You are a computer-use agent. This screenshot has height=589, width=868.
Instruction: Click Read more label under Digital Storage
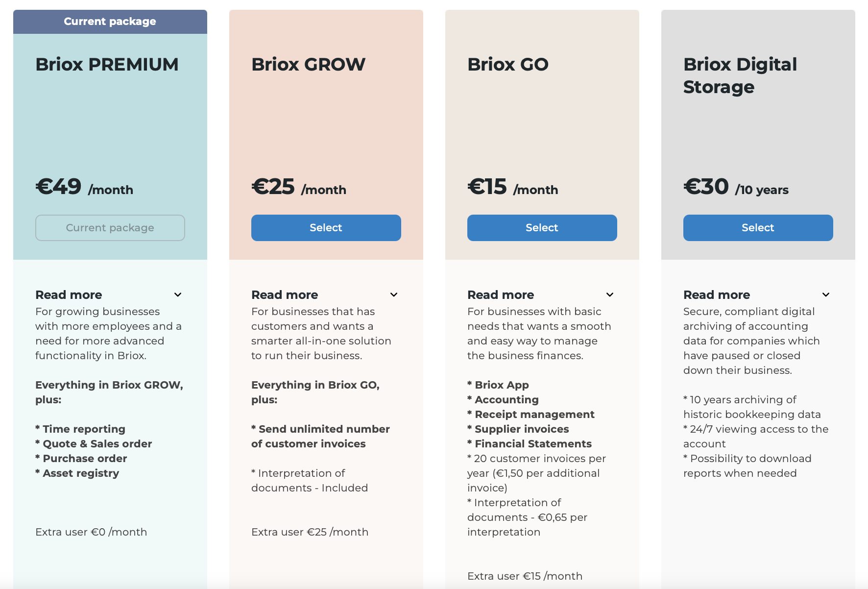point(717,294)
